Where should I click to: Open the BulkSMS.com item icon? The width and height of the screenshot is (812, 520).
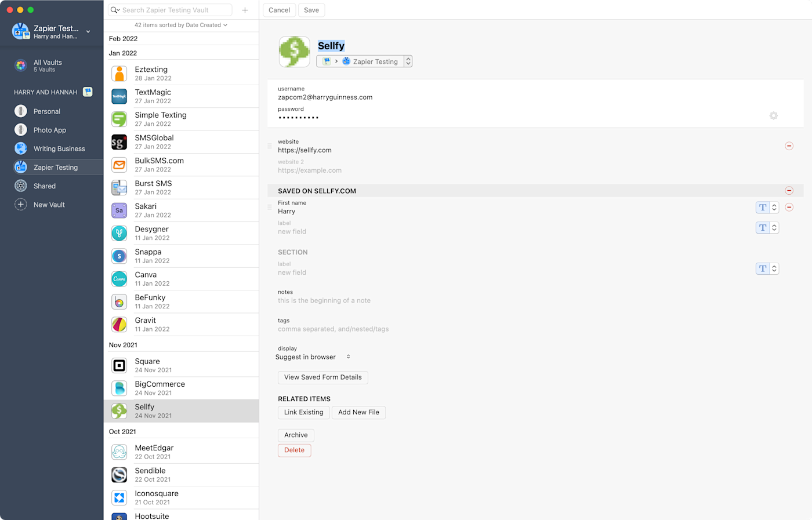pos(119,165)
